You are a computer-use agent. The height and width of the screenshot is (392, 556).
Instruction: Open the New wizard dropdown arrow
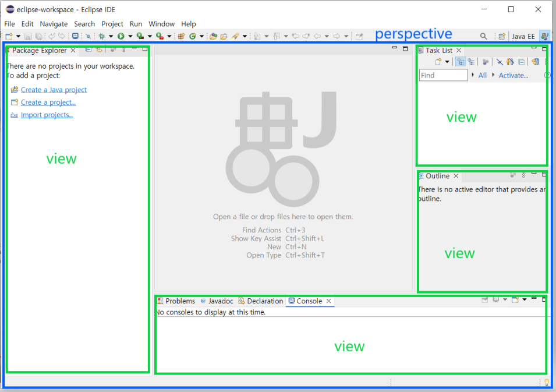(18, 36)
